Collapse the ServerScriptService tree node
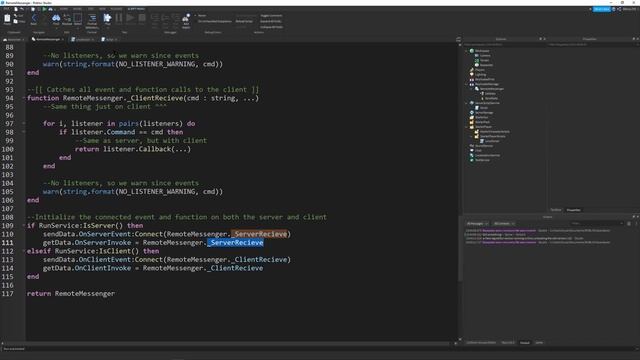The image size is (640, 360). [467, 103]
